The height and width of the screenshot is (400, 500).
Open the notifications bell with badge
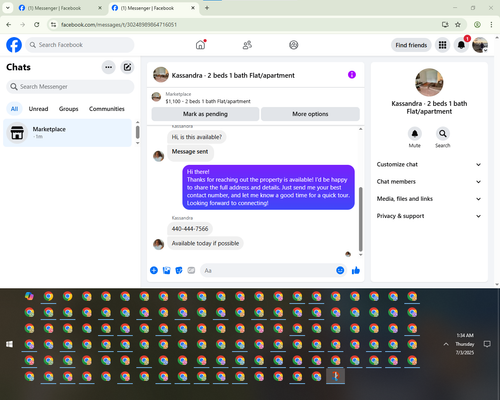pyautogui.click(x=461, y=45)
